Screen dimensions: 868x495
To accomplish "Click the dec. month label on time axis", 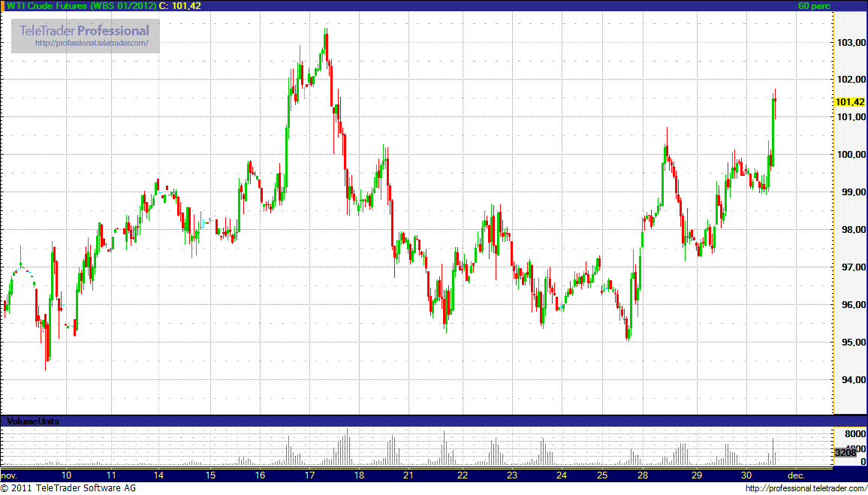I will 795,475.
